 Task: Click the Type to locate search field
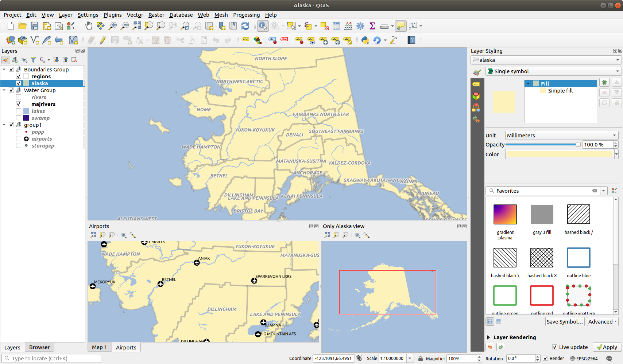tap(51, 358)
